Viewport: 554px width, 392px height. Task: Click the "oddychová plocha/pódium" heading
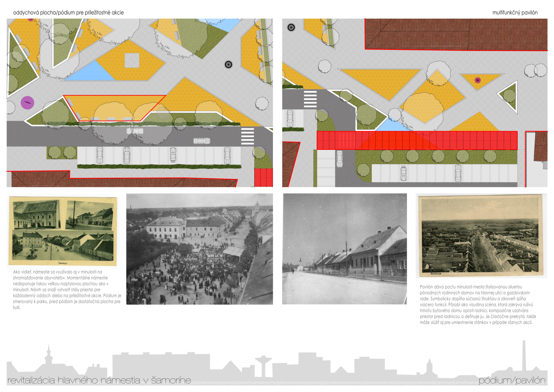pyautogui.click(x=68, y=13)
